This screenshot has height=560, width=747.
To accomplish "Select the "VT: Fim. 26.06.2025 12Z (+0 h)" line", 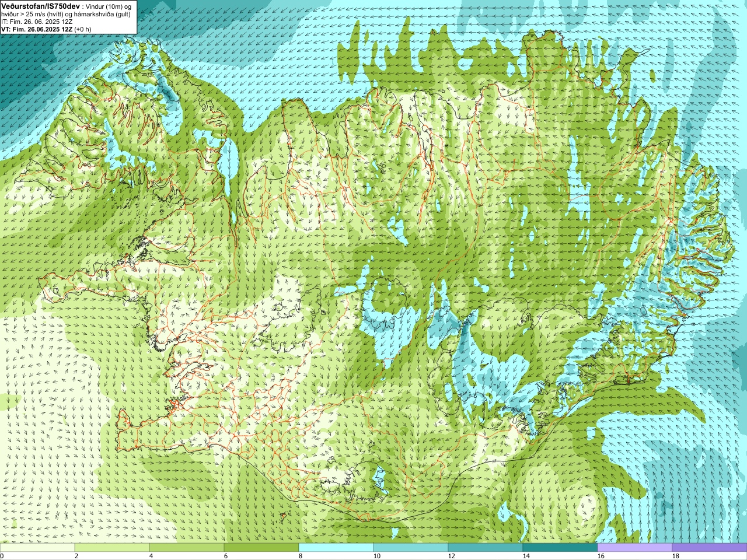I will [x=46, y=29].
